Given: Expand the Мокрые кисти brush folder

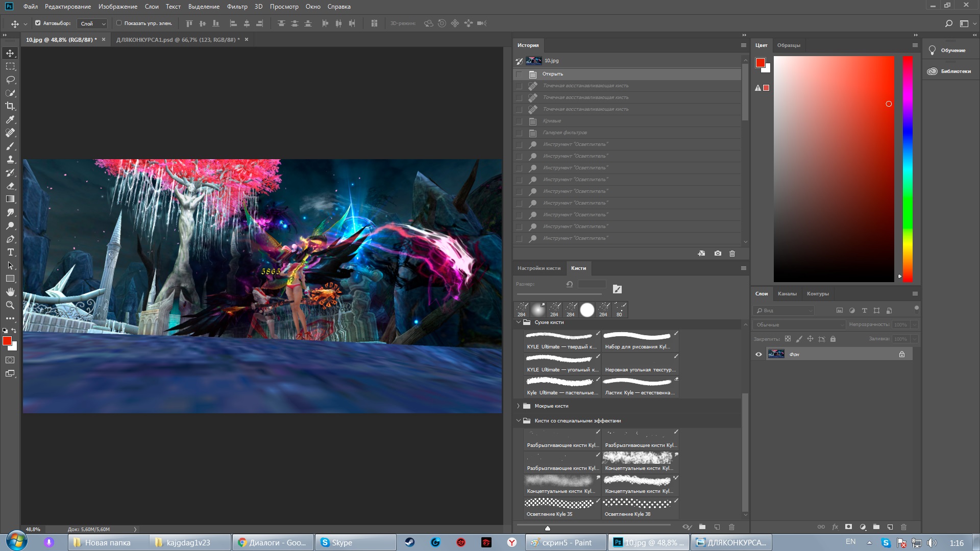Looking at the screenshot, I should (x=519, y=406).
